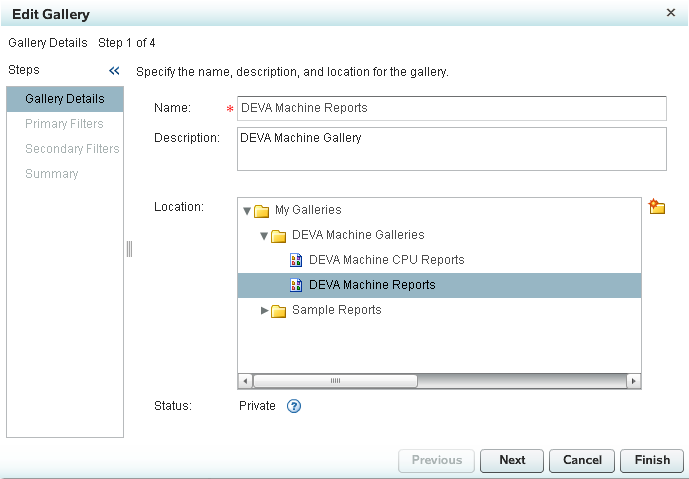Select DEVA Machine CPU Reports in tree
Viewport: 689px width, 479px height.
pyautogui.click(x=386, y=260)
